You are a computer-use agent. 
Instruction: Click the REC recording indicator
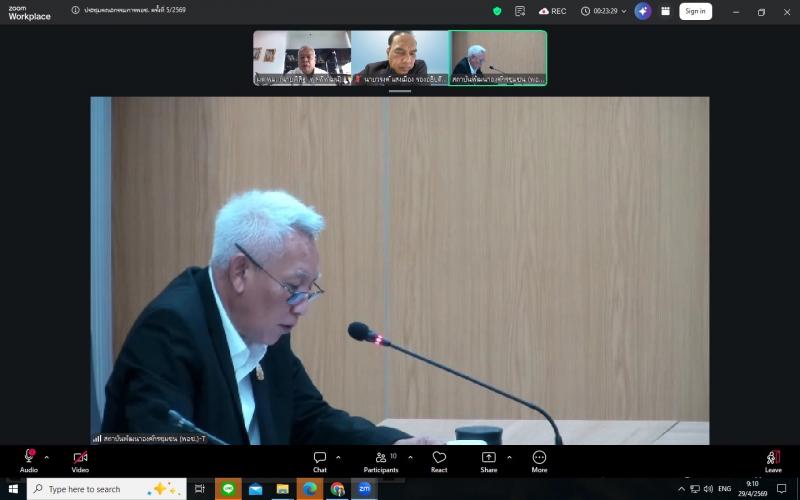coord(553,11)
